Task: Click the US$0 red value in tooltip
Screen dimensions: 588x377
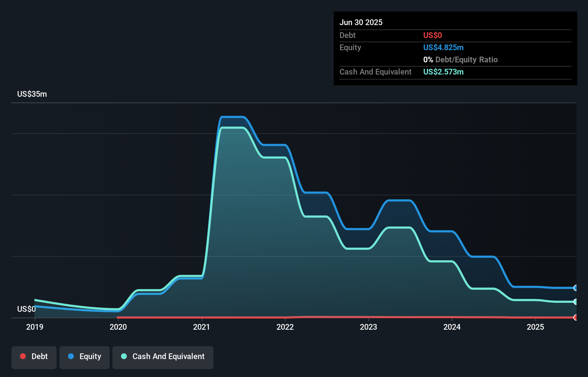Action: [x=433, y=35]
